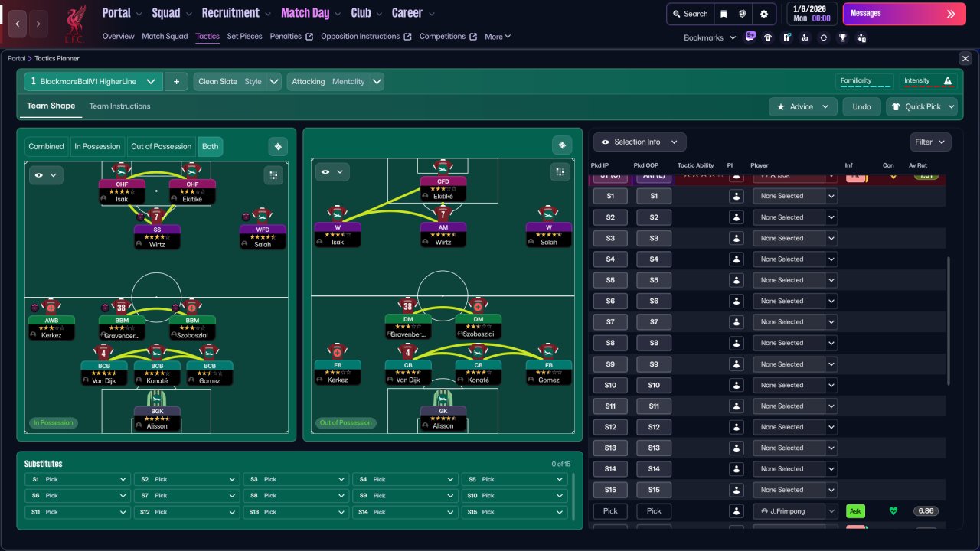Click the Ask button for J. Frimpong
The height and width of the screenshot is (551, 980).
[x=856, y=511]
